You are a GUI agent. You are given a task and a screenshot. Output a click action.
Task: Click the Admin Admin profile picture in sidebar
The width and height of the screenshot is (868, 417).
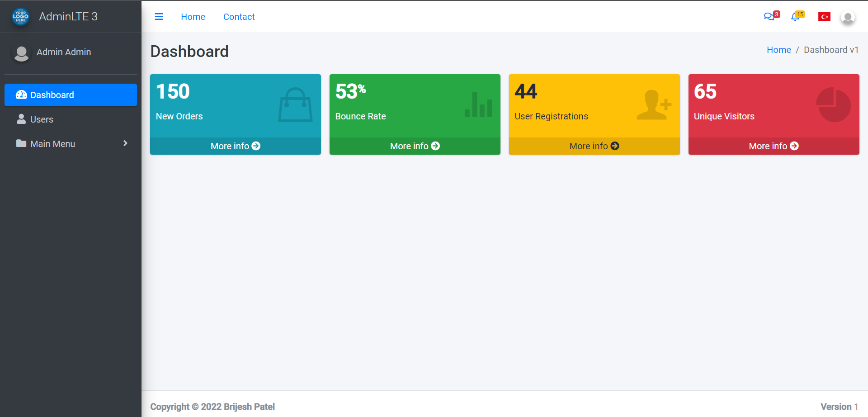21,52
